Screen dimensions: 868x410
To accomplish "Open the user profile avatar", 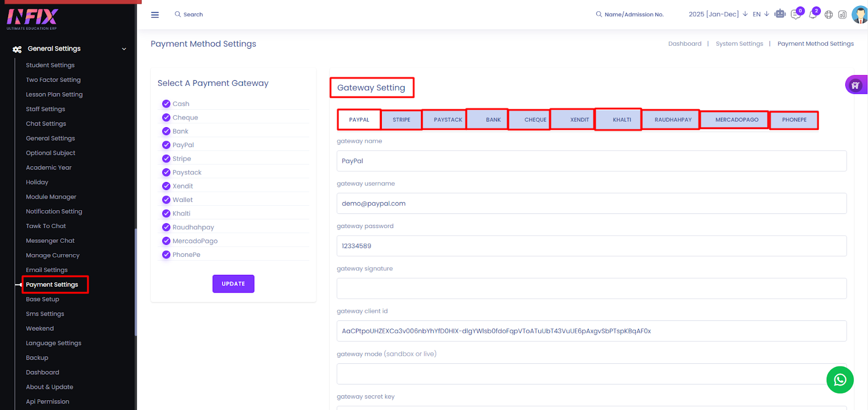I will (860, 15).
